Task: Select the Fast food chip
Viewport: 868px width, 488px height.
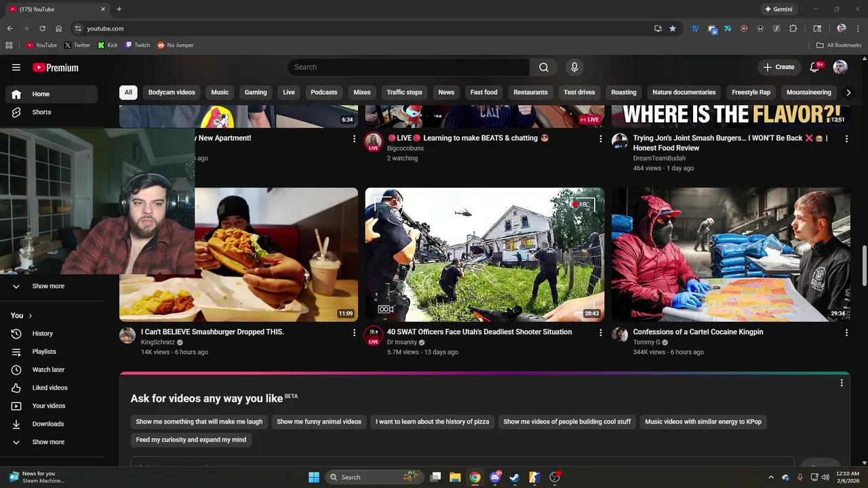Action: 484,92
